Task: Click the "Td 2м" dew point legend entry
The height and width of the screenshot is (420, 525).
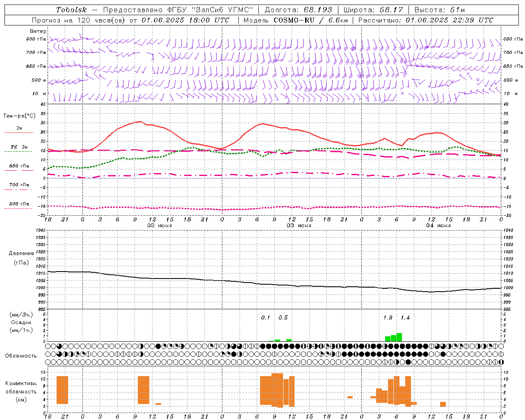Action: point(19,147)
